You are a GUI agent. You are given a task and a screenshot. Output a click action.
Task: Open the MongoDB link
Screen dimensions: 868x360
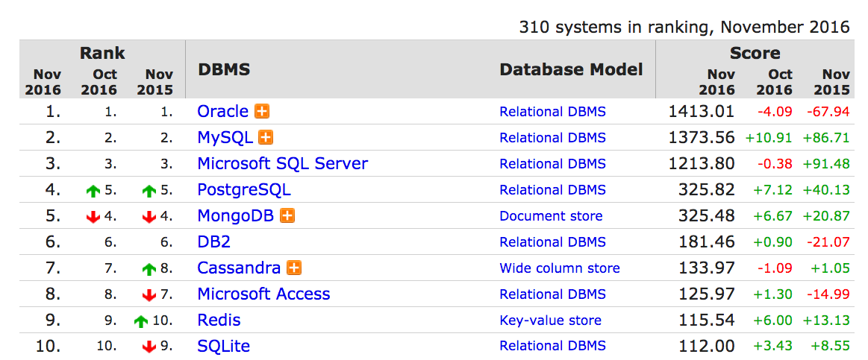(x=236, y=215)
